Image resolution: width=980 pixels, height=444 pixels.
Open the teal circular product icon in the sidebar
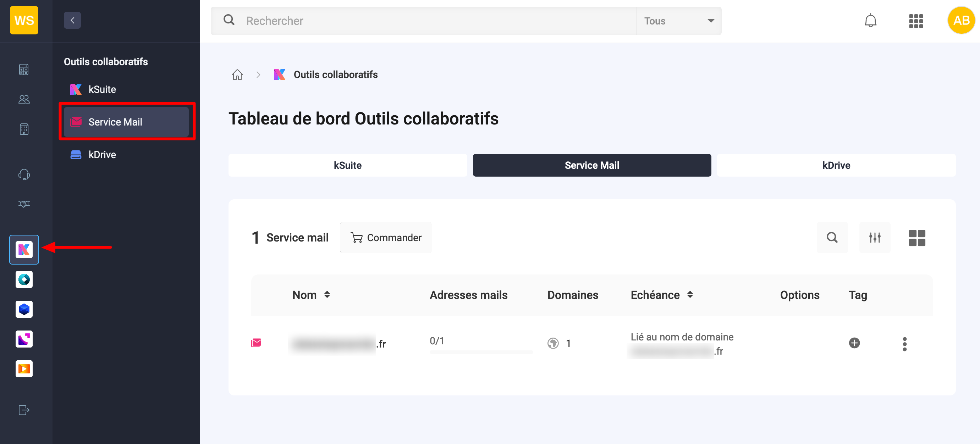click(x=24, y=280)
